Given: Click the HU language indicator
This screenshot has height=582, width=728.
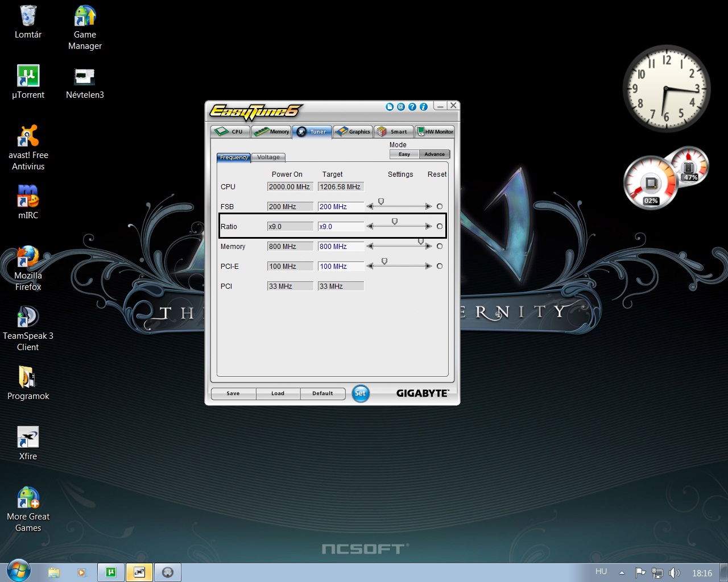Looking at the screenshot, I should coord(601,572).
